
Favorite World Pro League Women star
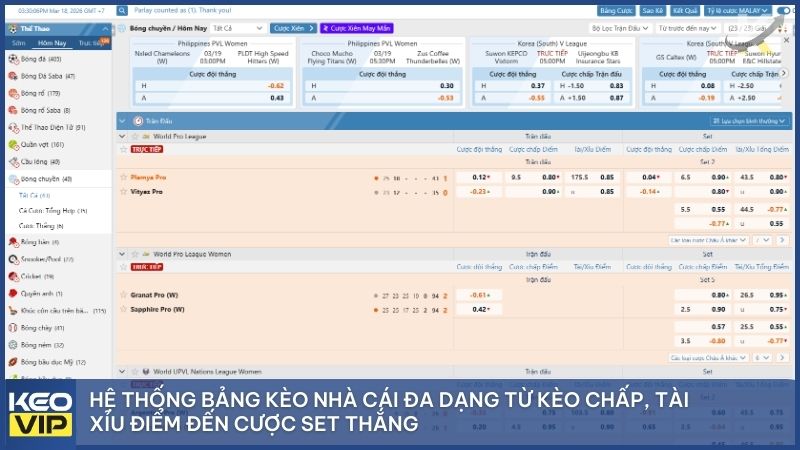pos(135,254)
